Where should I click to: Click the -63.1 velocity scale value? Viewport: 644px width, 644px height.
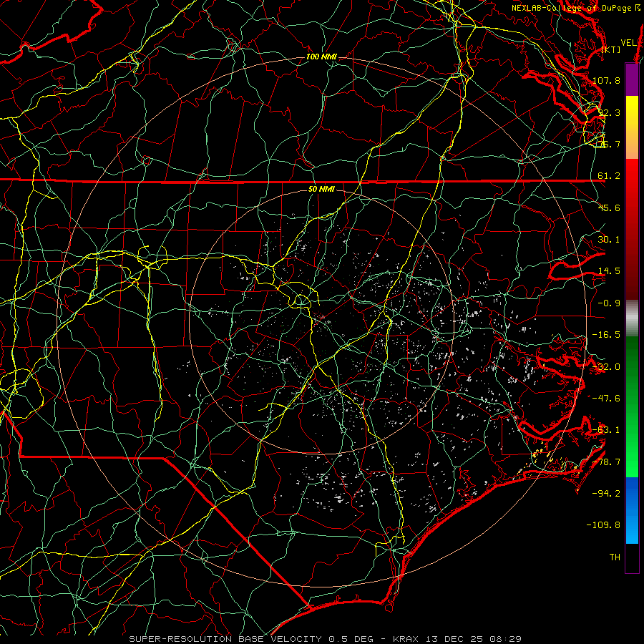tap(606, 430)
